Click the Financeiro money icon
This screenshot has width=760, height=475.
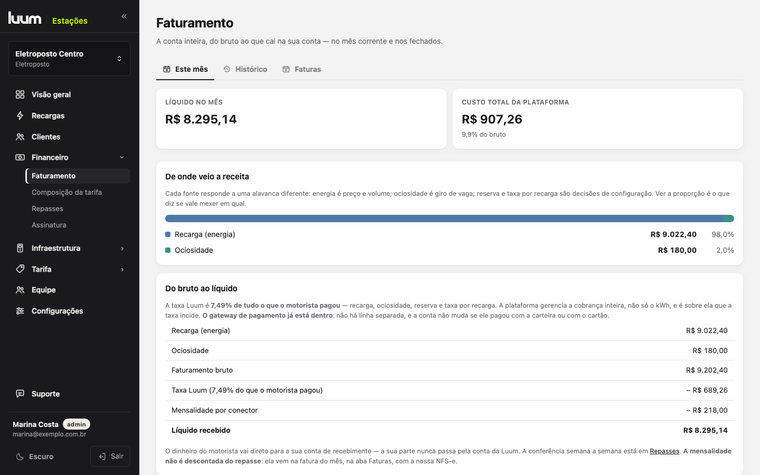tap(20, 158)
